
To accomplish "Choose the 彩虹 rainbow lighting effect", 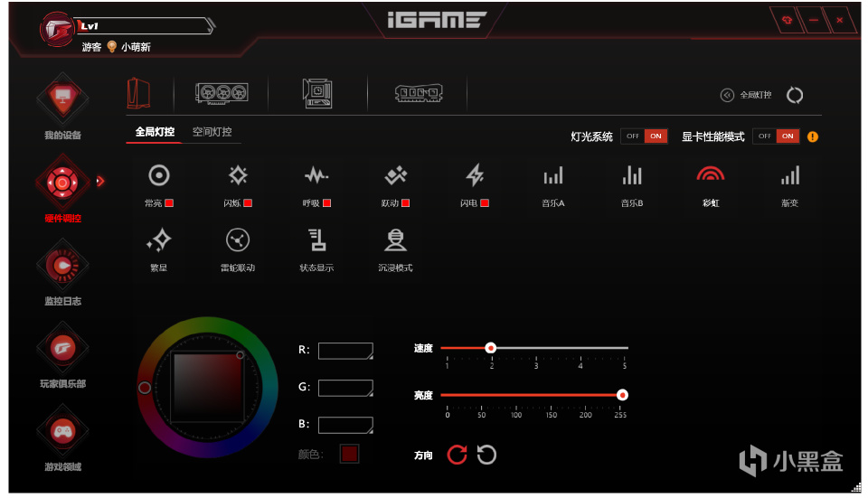I will point(711,186).
